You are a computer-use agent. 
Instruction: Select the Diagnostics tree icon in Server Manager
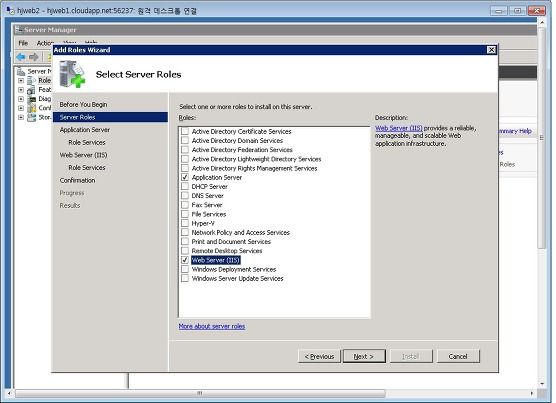pos(32,99)
